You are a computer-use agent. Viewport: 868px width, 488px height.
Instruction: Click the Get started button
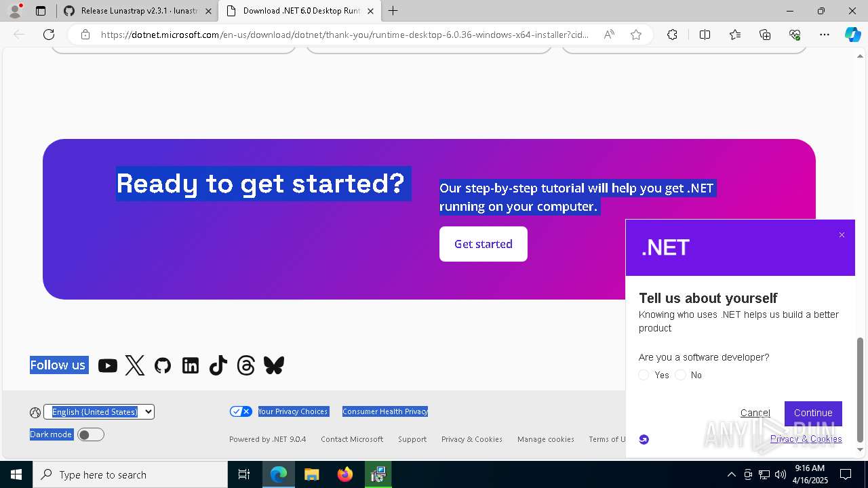click(x=484, y=244)
